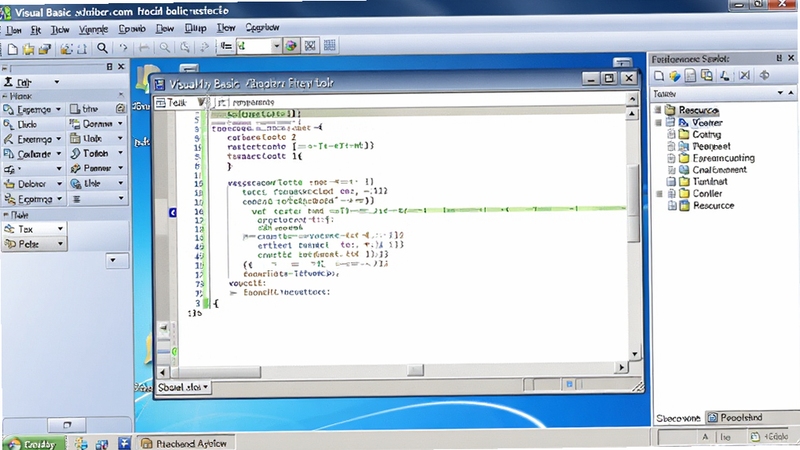Click the icon beside 'Dlado' in toolbox

tap(9, 124)
